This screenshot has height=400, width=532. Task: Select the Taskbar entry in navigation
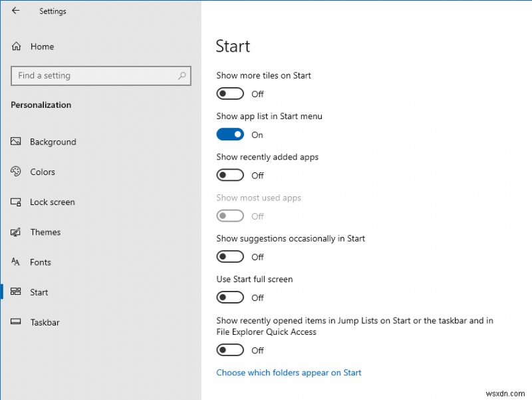tap(45, 322)
